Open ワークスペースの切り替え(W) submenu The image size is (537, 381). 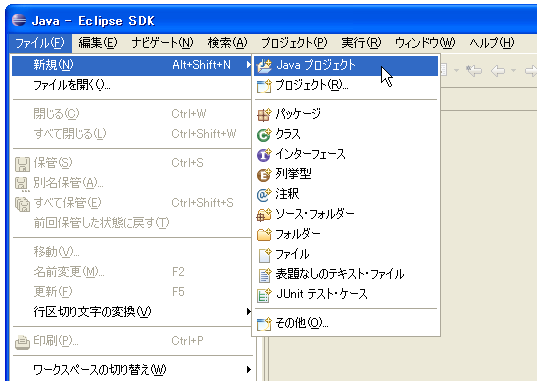pos(132,370)
